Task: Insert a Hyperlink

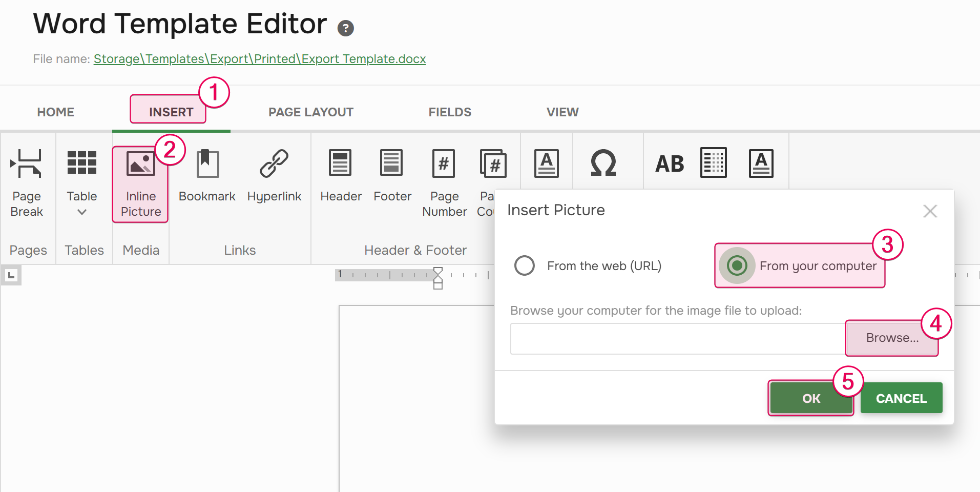Action: coord(274,176)
